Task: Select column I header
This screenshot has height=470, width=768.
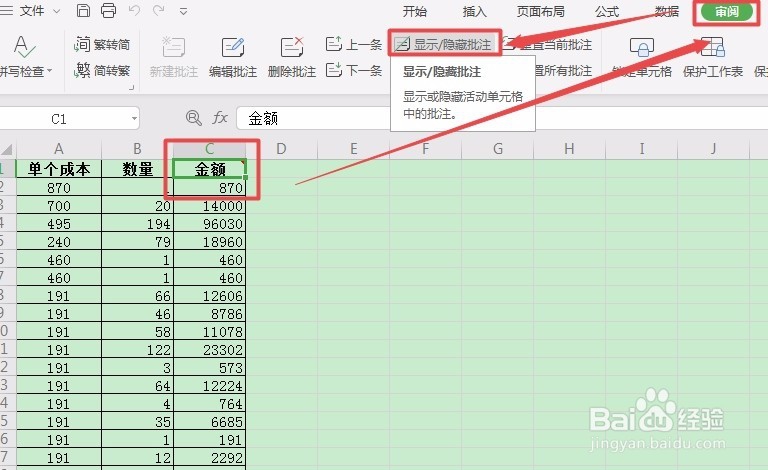Action: (642, 149)
